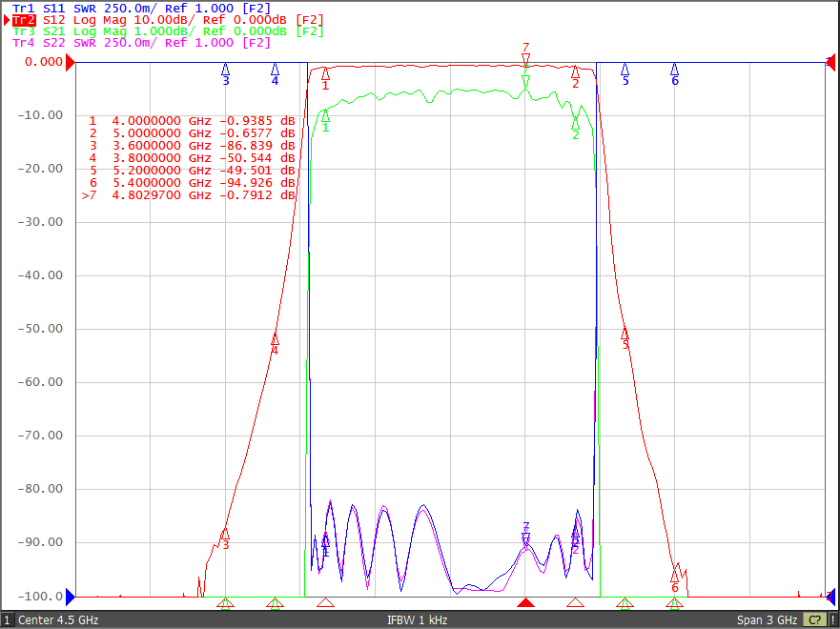
Task: Activate the Tr4 S22 SWR trace label
Action: click(141, 42)
